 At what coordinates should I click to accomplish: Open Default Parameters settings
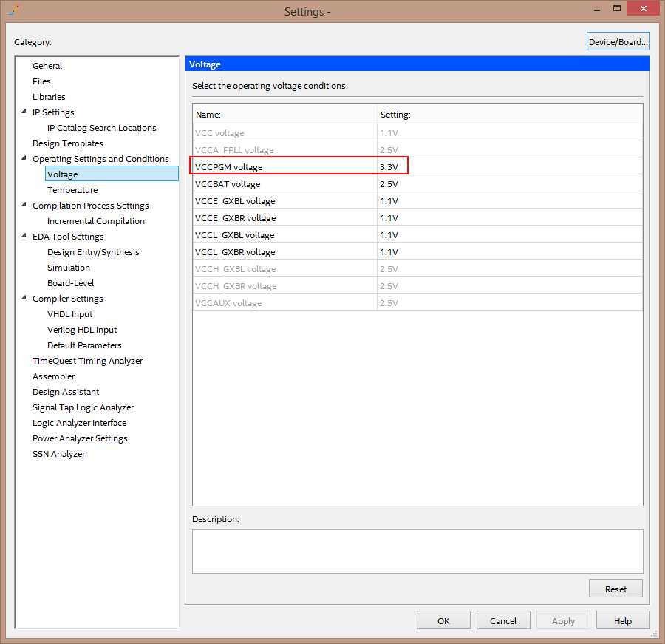[84, 345]
